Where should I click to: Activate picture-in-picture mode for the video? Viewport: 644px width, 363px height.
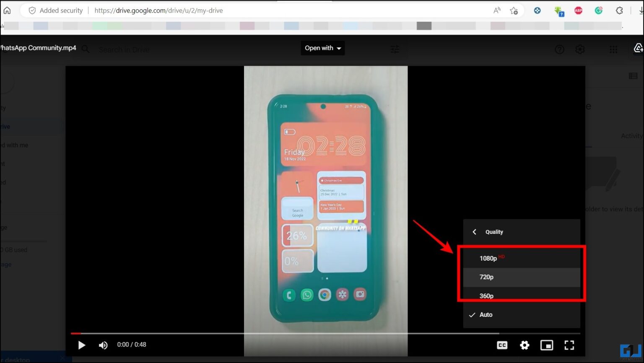(547, 345)
